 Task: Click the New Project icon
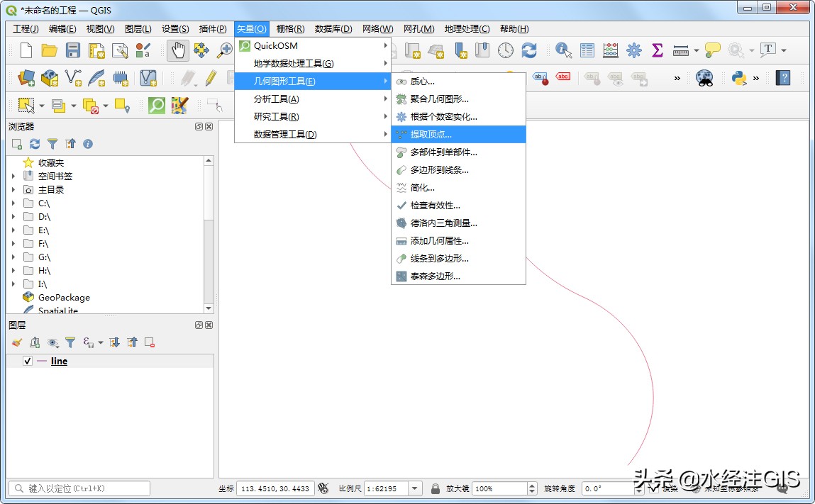26,50
